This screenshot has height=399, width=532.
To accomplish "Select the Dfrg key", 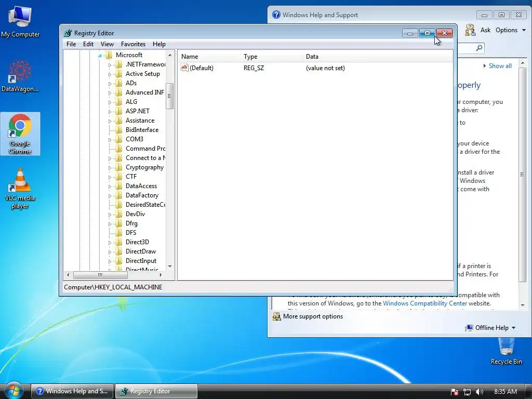I will 131,223.
